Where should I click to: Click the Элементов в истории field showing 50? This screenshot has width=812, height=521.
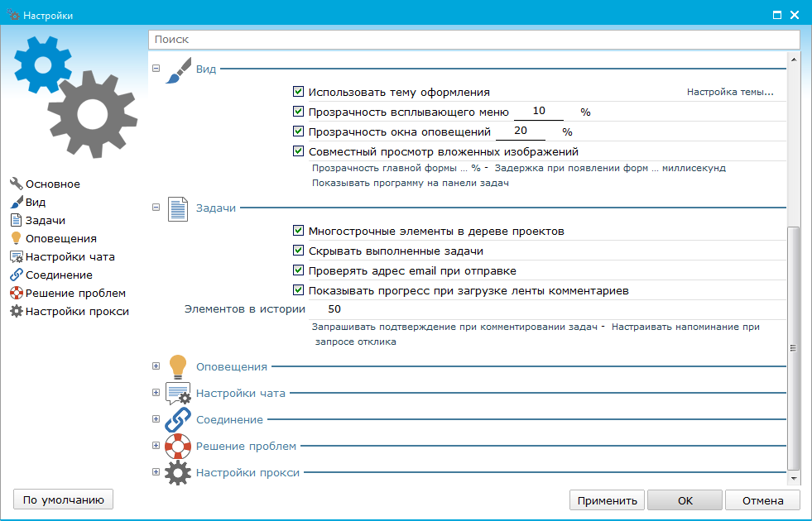pyautogui.click(x=546, y=309)
